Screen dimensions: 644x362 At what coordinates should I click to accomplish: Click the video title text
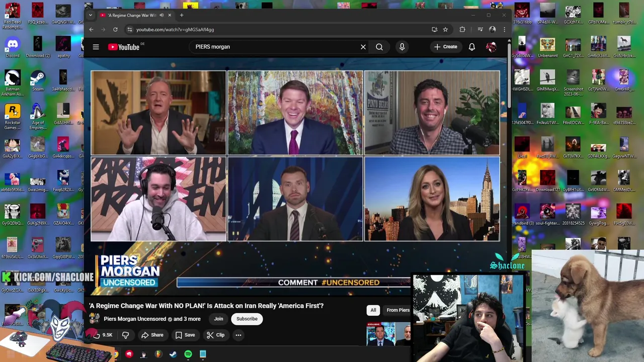point(206,306)
